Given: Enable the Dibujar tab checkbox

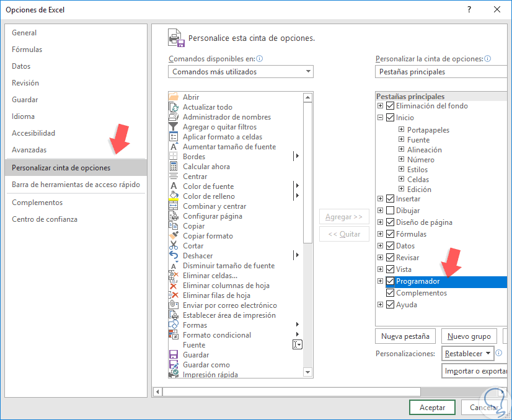Looking at the screenshot, I should [390, 211].
